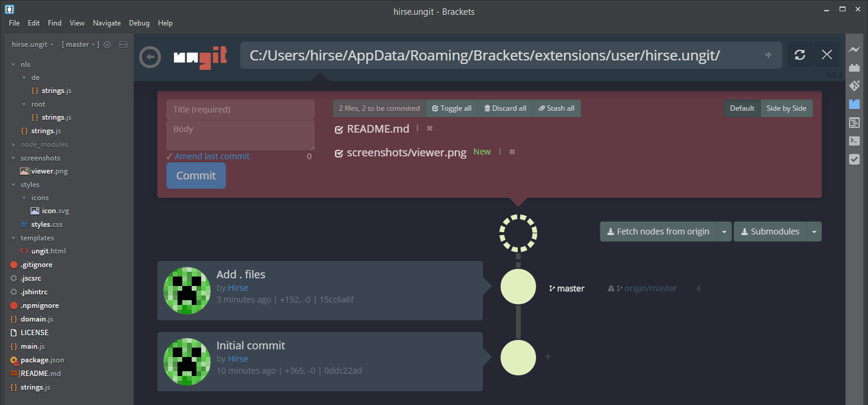Viewport: 868px width, 405px height.
Task: Unstage README.md by unchecking its checkbox
Action: pos(338,128)
